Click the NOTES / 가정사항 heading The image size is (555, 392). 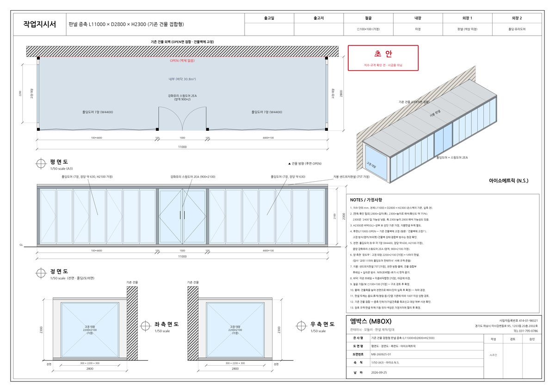coord(366,200)
